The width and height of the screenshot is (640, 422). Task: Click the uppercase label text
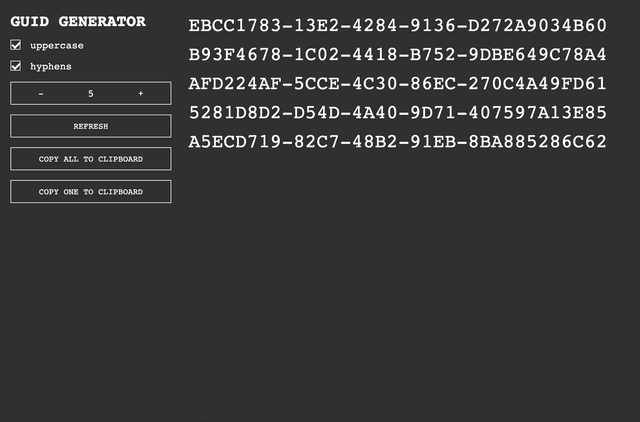point(57,46)
